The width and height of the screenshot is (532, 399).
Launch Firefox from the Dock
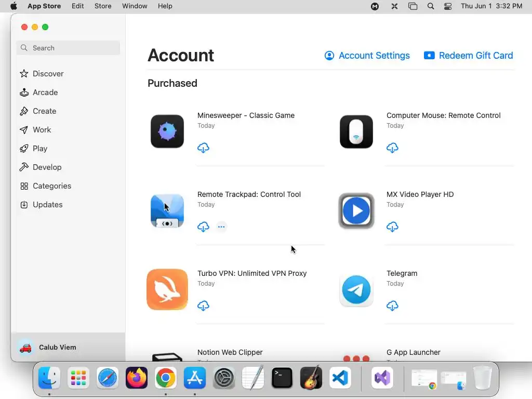coord(137,378)
